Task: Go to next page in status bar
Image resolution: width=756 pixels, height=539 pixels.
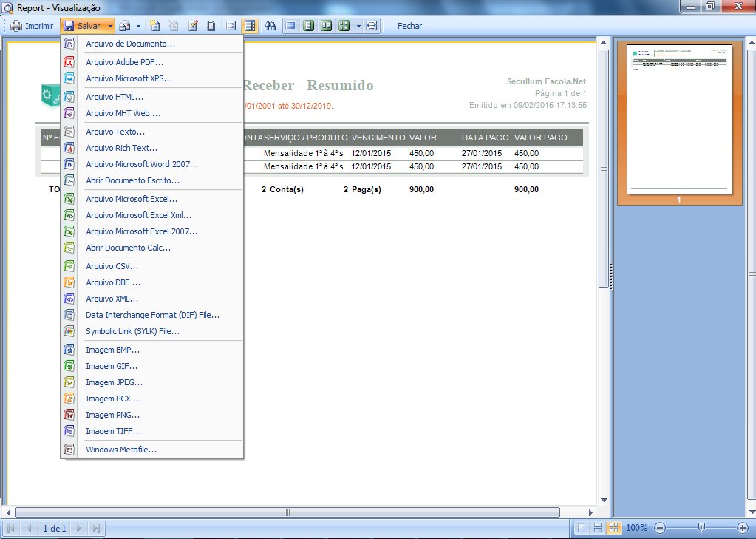Action: 79,529
